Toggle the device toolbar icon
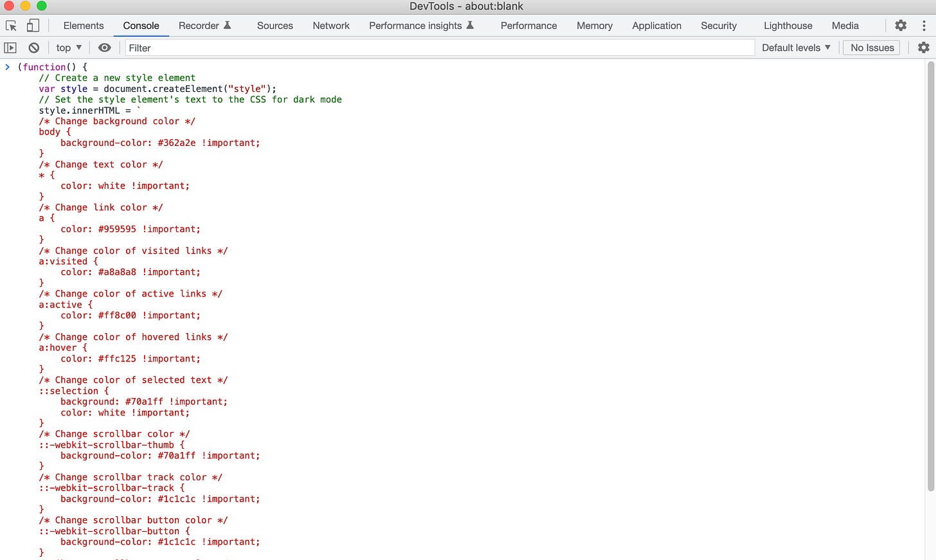 (x=33, y=26)
